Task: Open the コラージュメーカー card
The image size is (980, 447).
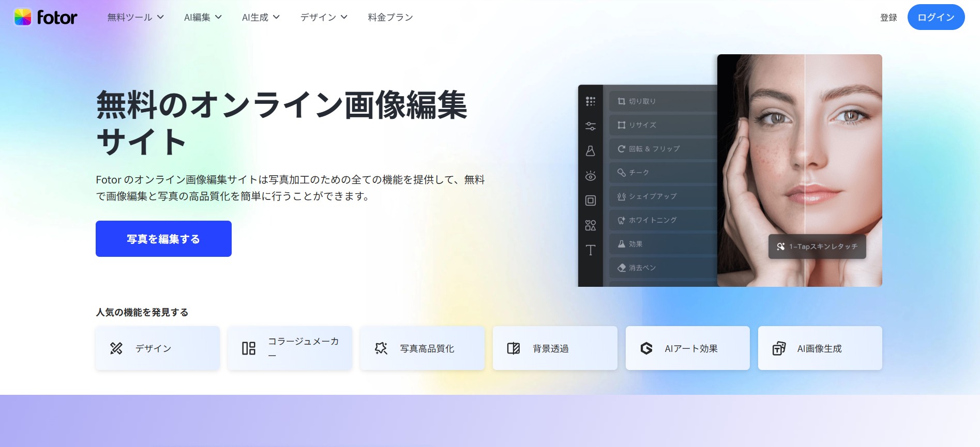Action: tap(290, 348)
